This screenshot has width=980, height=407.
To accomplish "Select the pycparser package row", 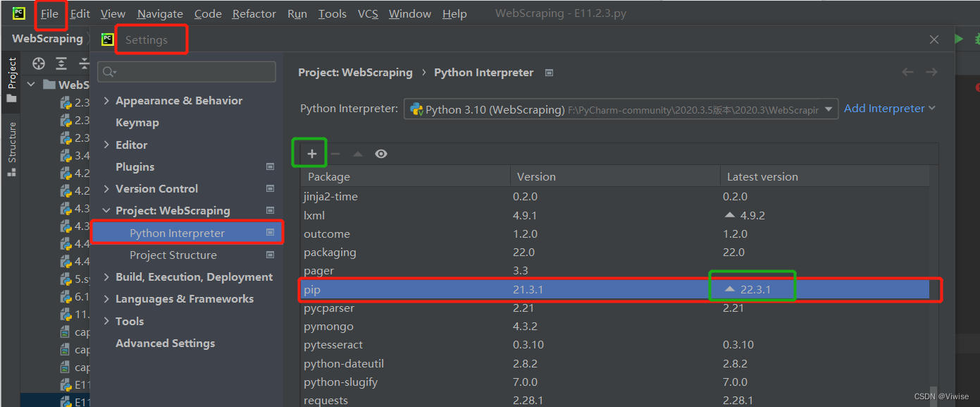I will pos(615,308).
